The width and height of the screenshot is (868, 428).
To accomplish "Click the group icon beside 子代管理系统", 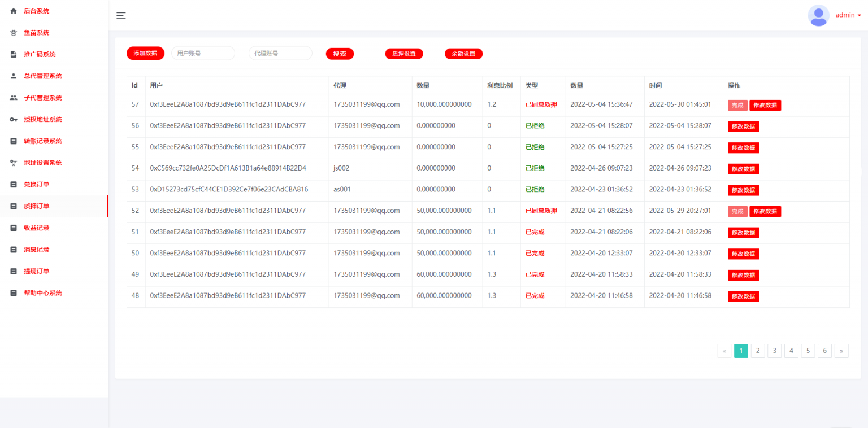I will 14,98.
